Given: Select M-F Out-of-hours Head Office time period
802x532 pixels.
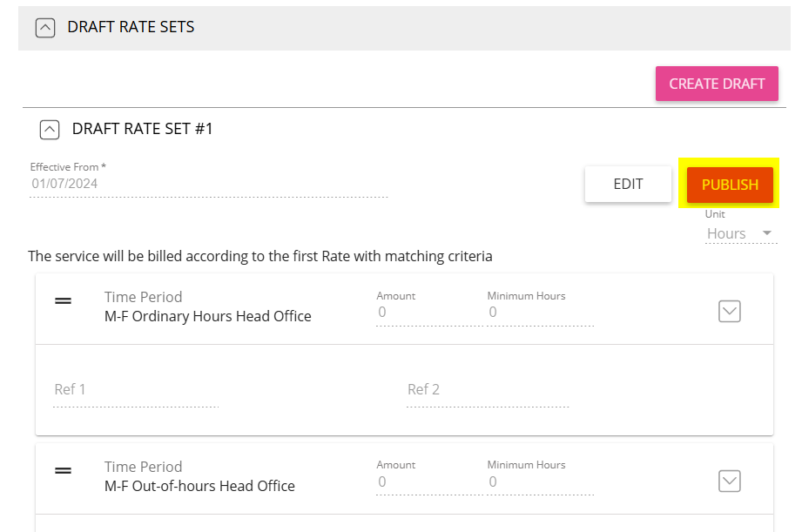Looking at the screenshot, I should [199, 486].
